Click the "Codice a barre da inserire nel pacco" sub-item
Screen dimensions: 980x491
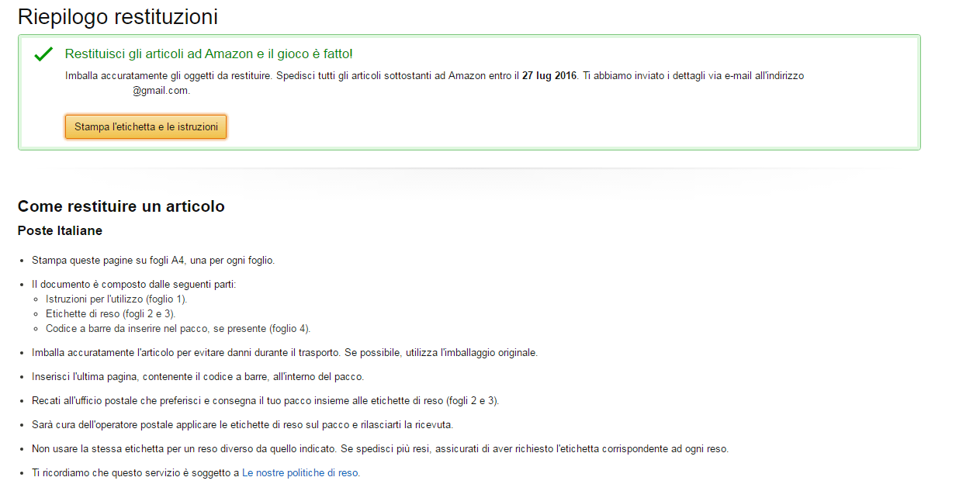(x=178, y=328)
